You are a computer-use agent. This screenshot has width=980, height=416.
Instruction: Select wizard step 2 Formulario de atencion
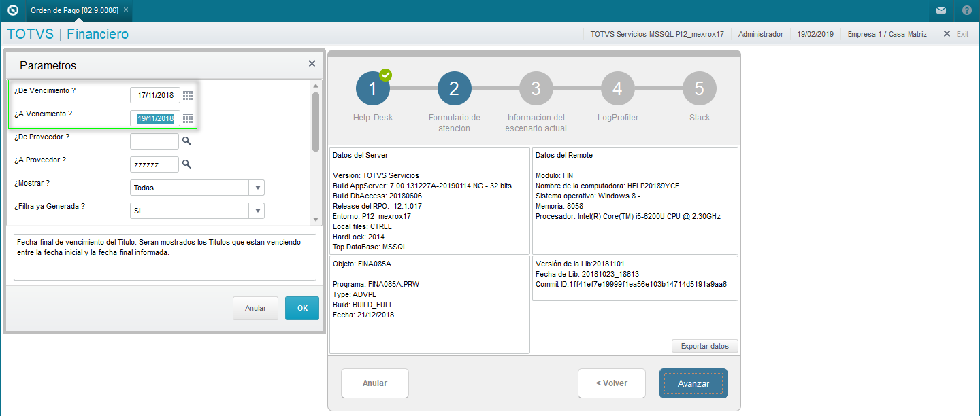pyautogui.click(x=455, y=88)
